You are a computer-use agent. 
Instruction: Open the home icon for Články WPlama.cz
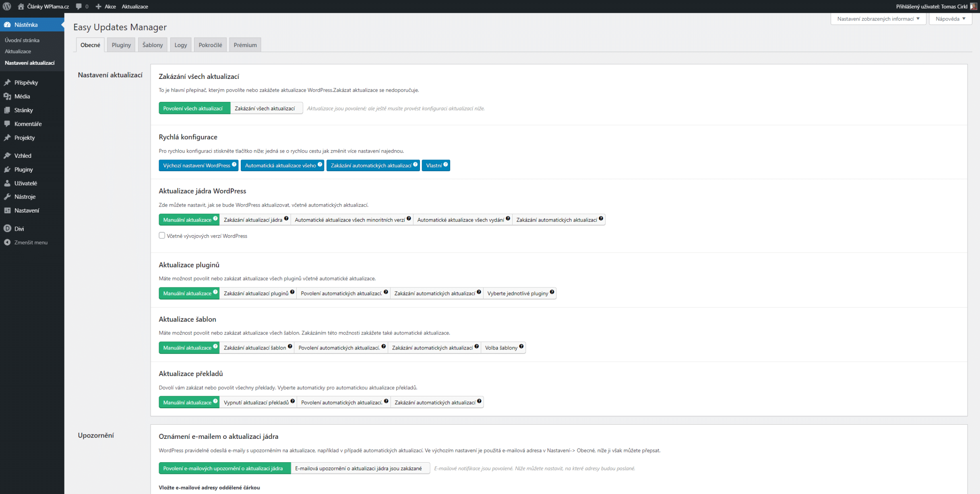pyautogui.click(x=21, y=6)
